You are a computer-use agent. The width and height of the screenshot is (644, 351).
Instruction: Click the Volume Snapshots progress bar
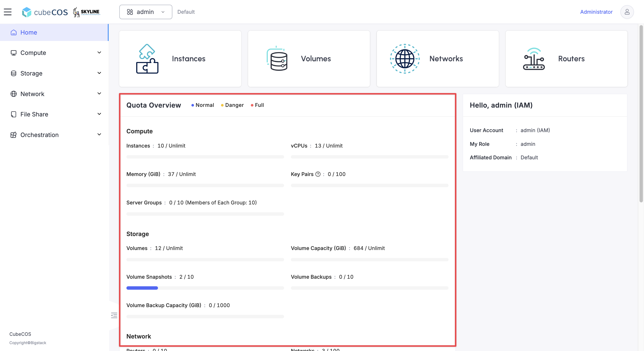[205, 288]
